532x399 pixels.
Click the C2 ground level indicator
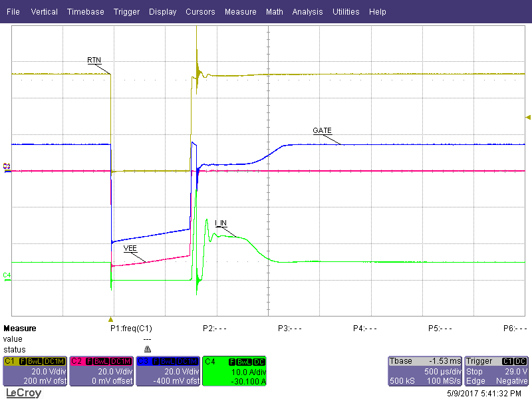click(x=7, y=166)
